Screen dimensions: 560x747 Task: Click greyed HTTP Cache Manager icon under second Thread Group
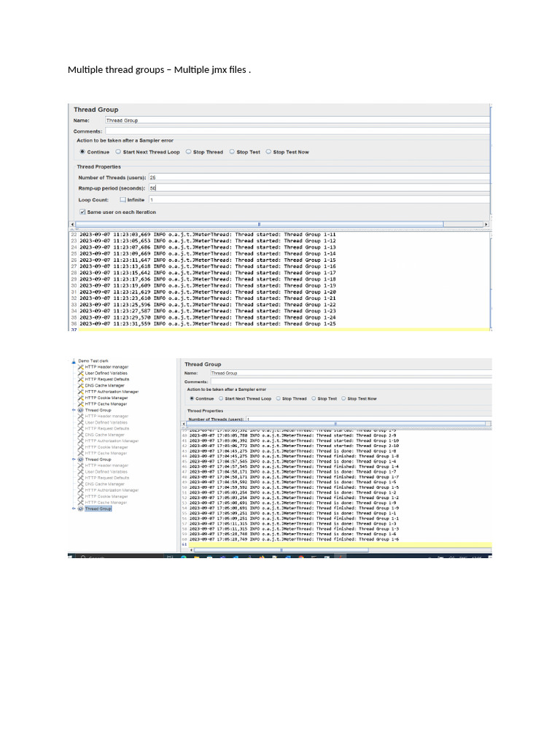[80, 503]
